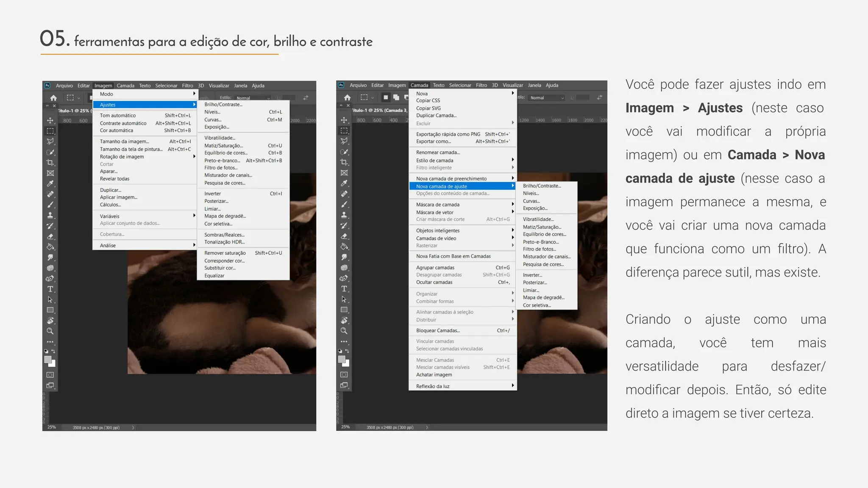This screenshot has height=488, width=868.
Task: Select the Crop tool in left screenshot toolbar
Action: tap(50, 163)
